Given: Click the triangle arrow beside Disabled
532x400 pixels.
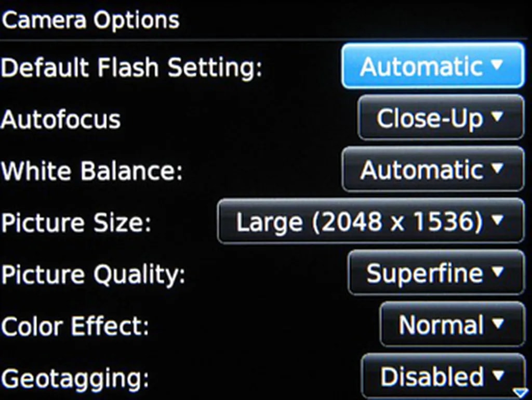Looking at the screenshot, I should pos(497,375).
